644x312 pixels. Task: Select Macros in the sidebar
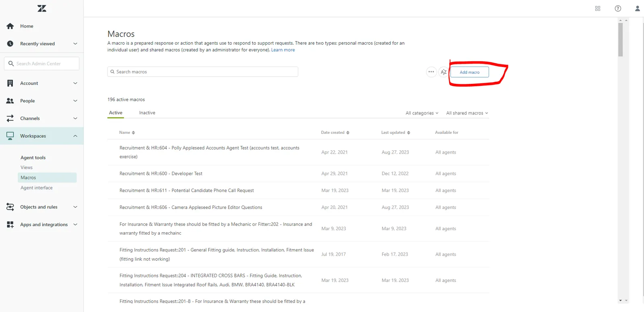pyautogui.click(x=47, y=178)
